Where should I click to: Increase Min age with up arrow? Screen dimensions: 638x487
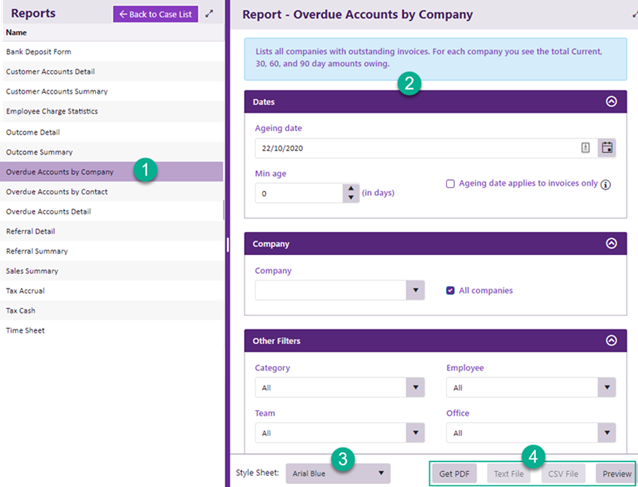(350, 188)
